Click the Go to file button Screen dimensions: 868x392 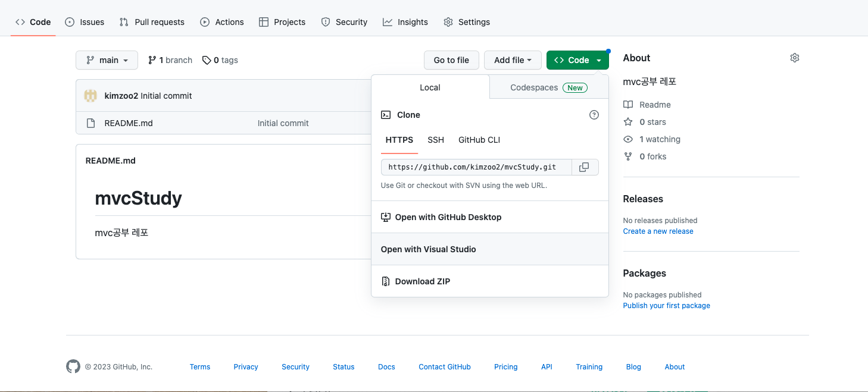pos(451,60)
